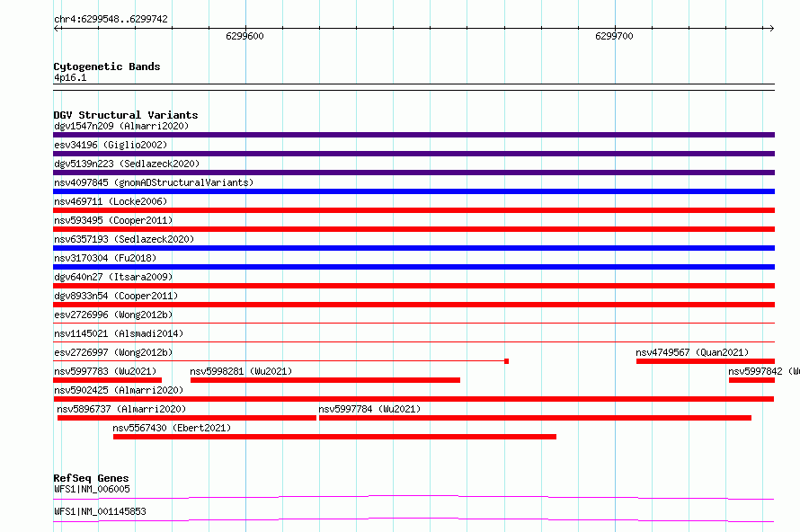Image resolution: width=800 pixels, height=532 pixels.
Task: Click variant label dgv8933n54 (Cooper2011)
Action: 116,296
